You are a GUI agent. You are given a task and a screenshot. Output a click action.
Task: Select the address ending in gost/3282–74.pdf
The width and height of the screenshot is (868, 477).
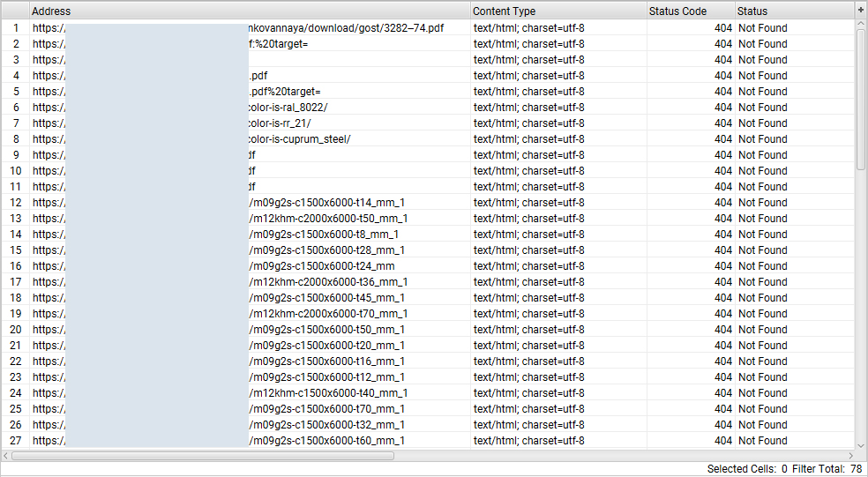click(346, 28)
